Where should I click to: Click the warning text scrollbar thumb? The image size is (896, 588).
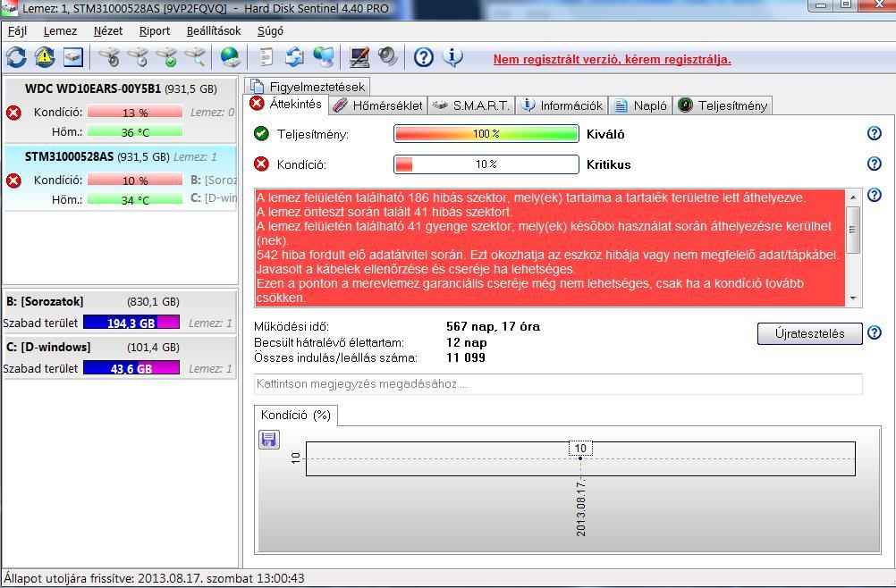(x=853, y=230)
